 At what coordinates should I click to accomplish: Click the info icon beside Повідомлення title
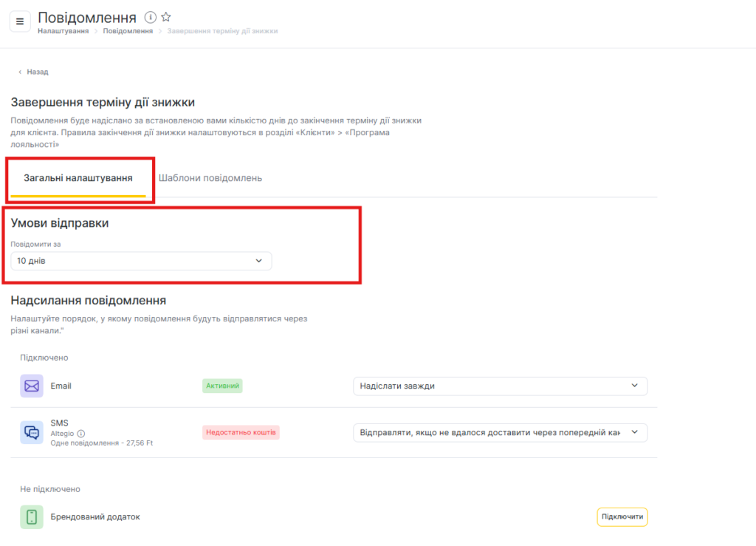[x=151, y=17]
